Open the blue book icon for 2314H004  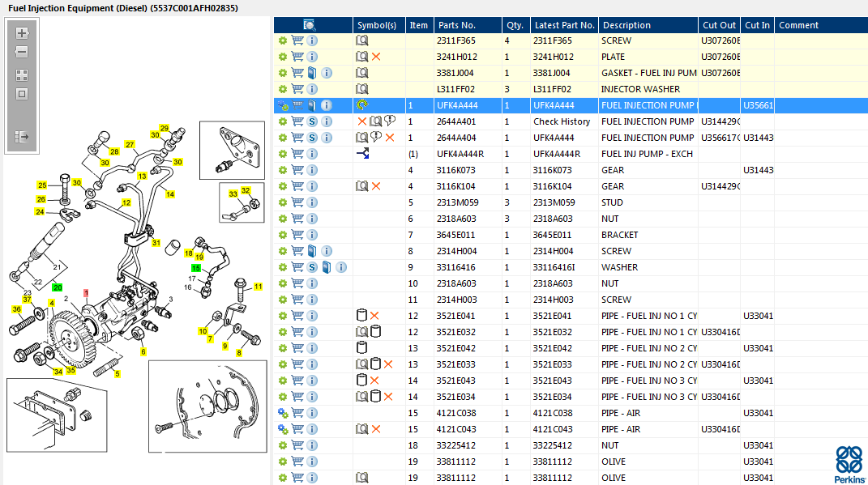(x=312, y=251)
